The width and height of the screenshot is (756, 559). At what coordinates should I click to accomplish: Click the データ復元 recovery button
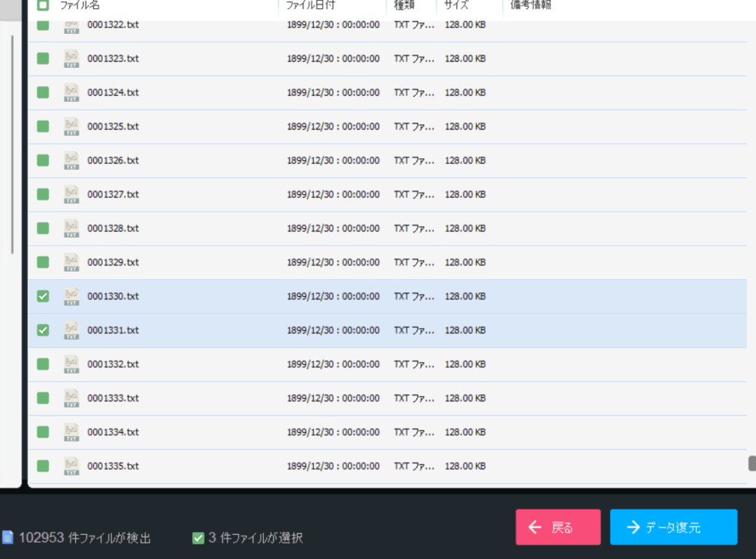(673, 527)
